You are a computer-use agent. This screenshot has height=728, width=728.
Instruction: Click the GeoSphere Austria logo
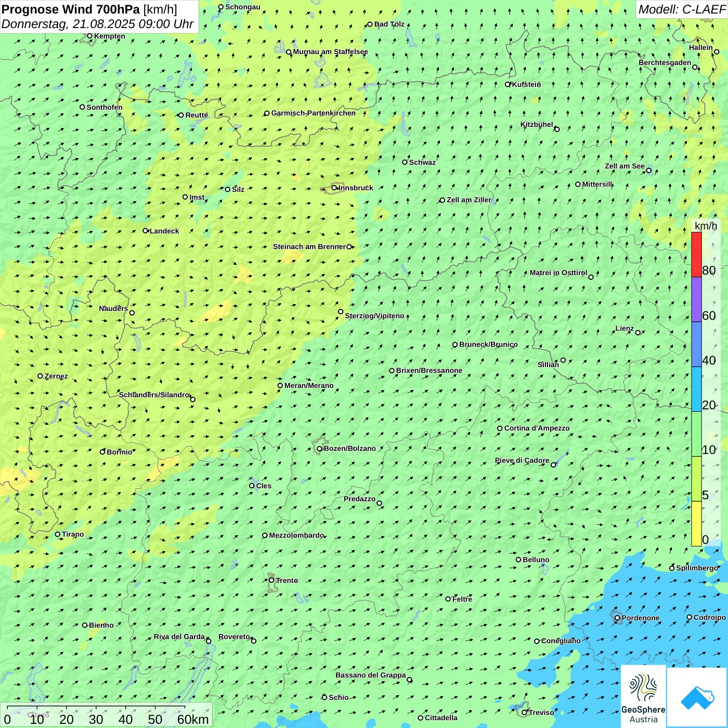(x=643, y=696)
